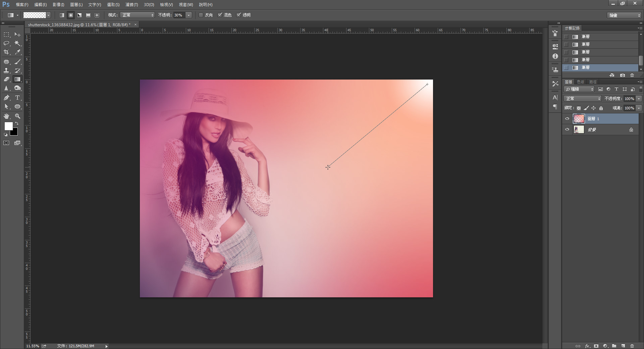Choose diamond gradient style
Image resolution: width=644 pixels, height=349 pixels.
(97, 15)
